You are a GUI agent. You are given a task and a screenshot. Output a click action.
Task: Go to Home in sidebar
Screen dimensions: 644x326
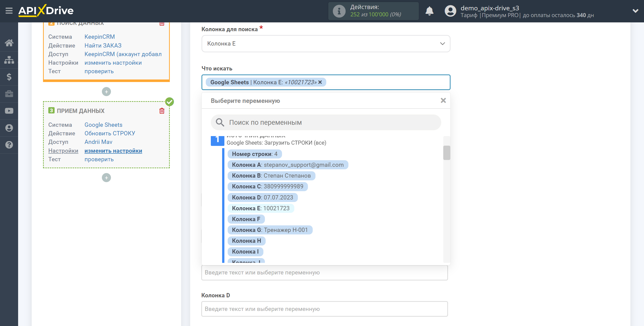coord(9,43)
